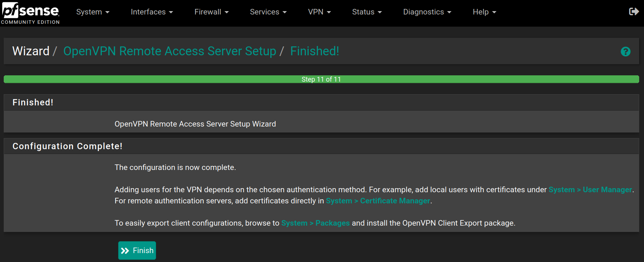Click the logout icon in navbar
644x262 pixels.
click(x=634, y=12)
